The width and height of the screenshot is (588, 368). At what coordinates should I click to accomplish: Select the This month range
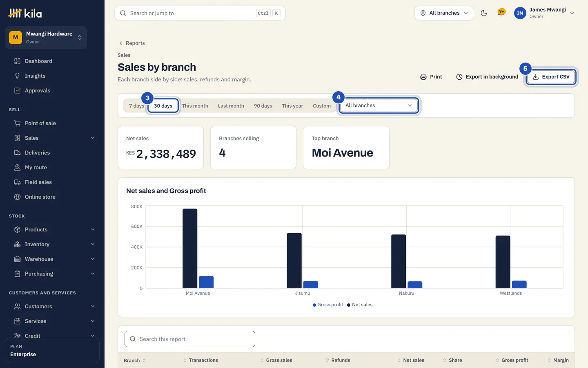click(195, 106)
